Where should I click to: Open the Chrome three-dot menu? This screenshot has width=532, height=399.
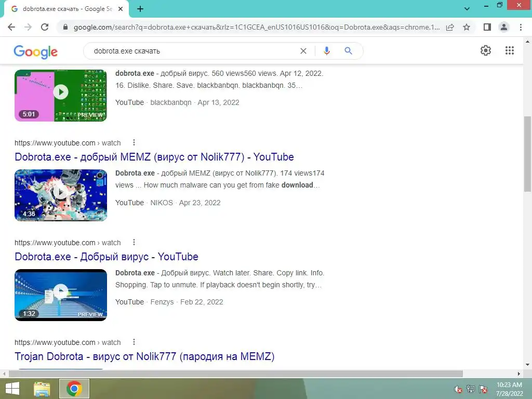tap(521, 27)
